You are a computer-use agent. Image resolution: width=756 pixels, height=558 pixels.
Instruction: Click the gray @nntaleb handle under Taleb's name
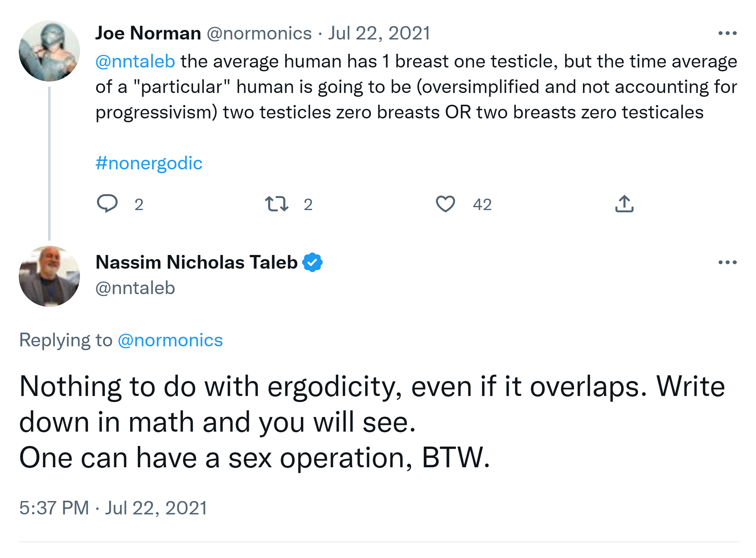(x=135, y=288)
